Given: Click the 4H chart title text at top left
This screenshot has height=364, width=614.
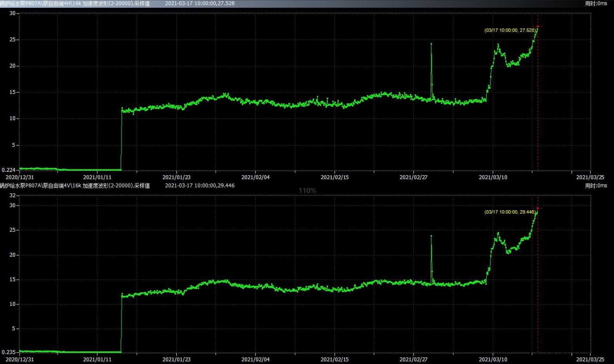Looking at the screenshot, I should pyautogui.click(x=74, y=4).
